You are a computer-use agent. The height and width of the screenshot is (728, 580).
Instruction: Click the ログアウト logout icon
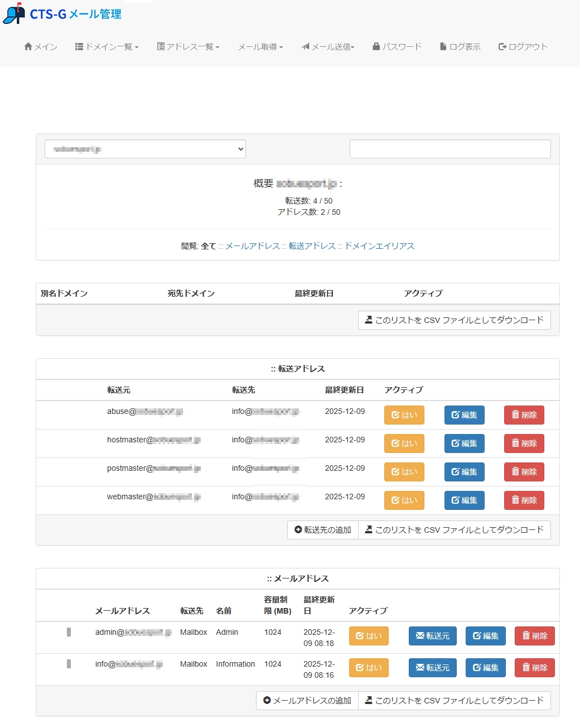(502, 47)
